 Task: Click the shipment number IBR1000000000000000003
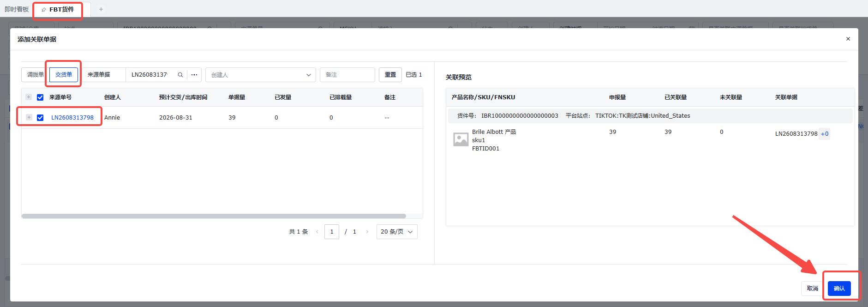[520, 116]
